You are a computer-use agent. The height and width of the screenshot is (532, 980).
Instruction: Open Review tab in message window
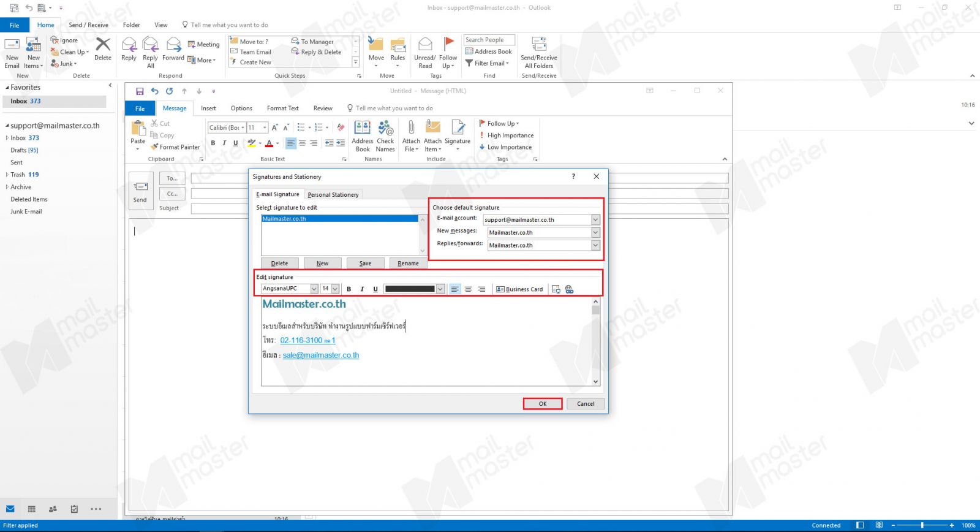pos(323,108)
